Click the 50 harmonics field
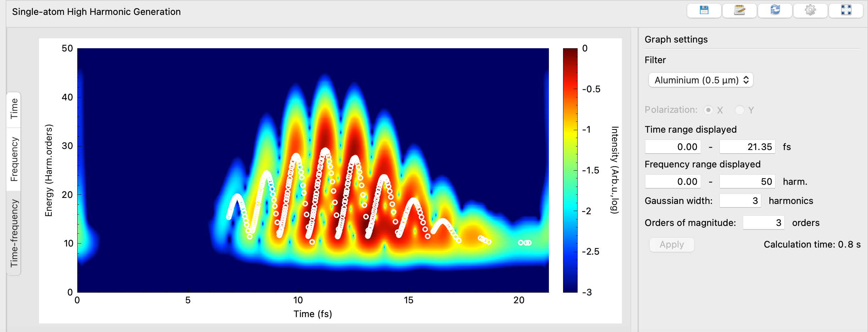The height and width of the screenshot is (332, 868). (747, 181)
